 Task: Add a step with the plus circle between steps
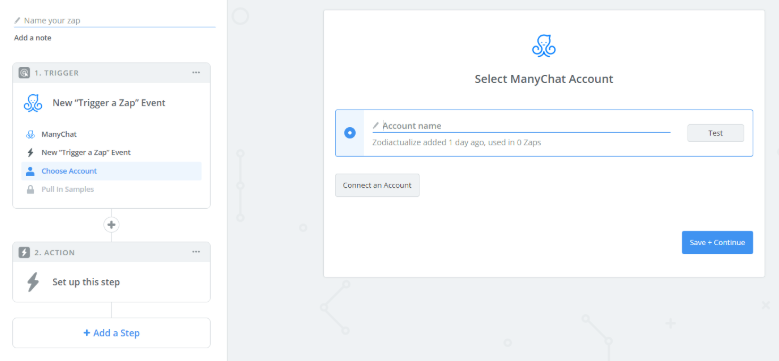pos(111,225)
